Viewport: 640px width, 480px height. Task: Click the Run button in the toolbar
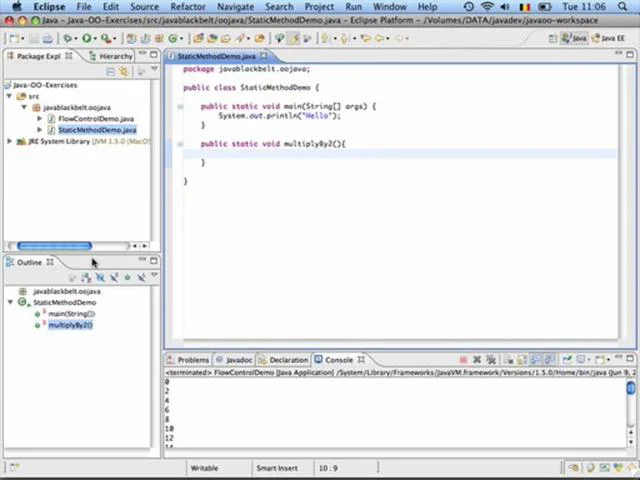coord(87,38)
